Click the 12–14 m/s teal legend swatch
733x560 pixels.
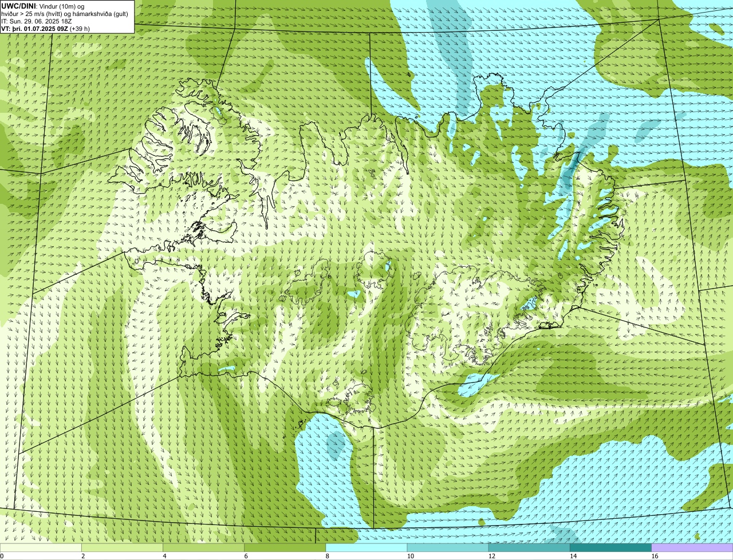click(x=530, y=548)
